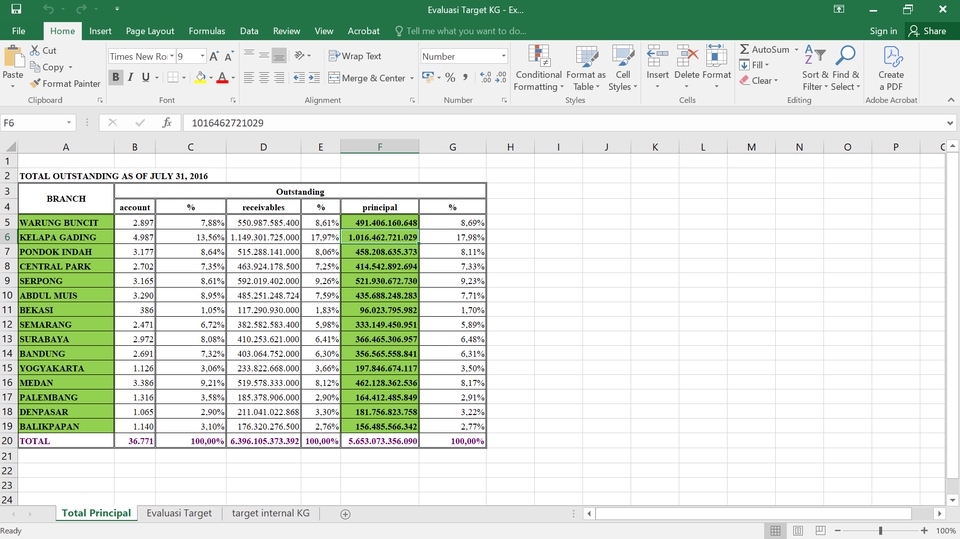This screenshot has height=539, width=960.
Task: Decrease font size with small A
Action: coord(228,56)
